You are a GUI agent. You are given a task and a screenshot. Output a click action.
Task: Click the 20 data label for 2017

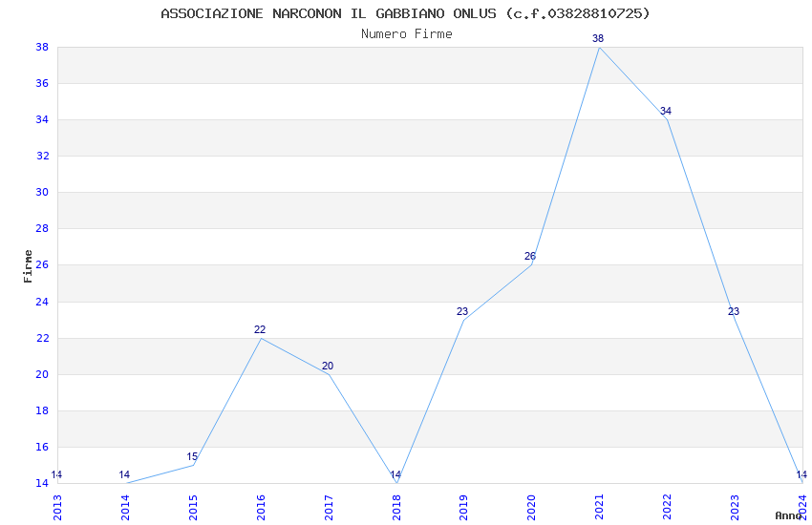[328, 367]
